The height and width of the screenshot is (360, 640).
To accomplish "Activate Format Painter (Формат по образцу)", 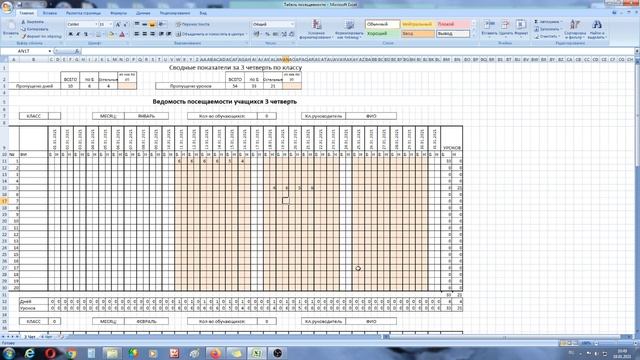I will click(41, 36).
